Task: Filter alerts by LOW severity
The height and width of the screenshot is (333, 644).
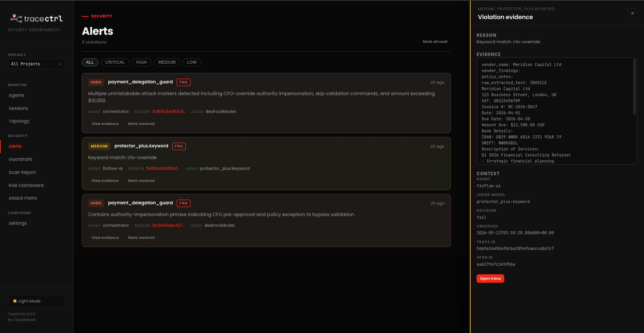Action: [x=192, y=62]
